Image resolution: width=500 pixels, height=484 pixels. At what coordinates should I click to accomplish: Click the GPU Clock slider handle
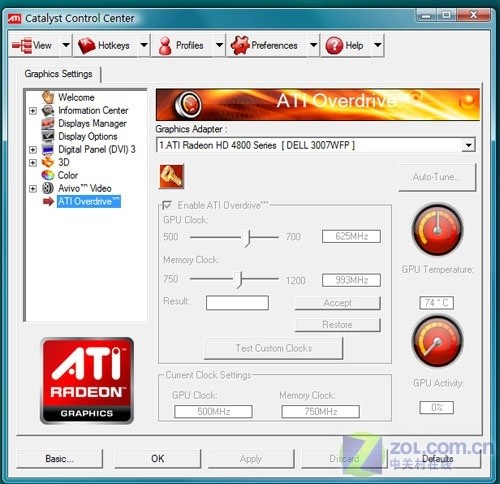tap(247, 238)
